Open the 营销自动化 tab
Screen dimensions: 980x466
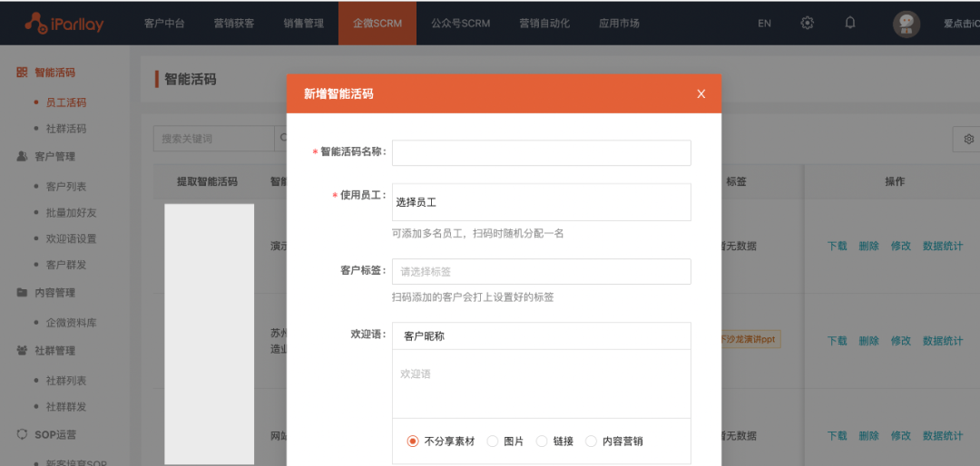(544, 24)
